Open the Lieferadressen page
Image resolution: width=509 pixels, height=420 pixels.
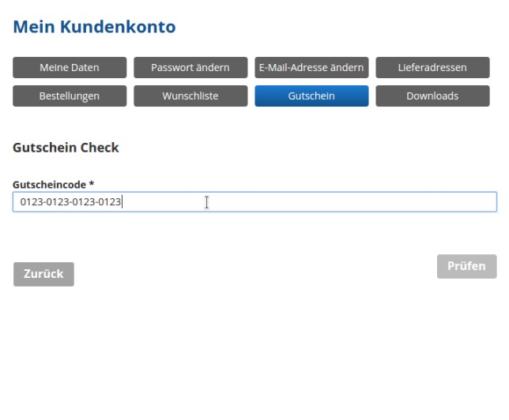(432, 68)
